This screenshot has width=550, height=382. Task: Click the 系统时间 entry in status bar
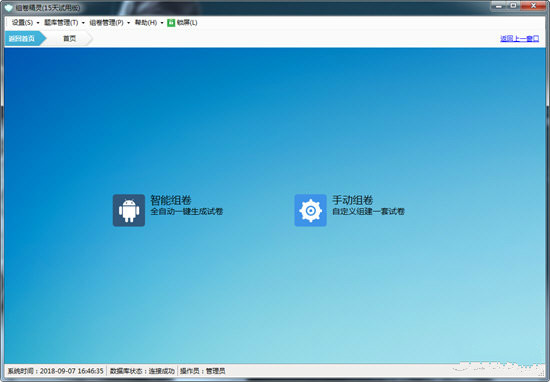[56, 371]
